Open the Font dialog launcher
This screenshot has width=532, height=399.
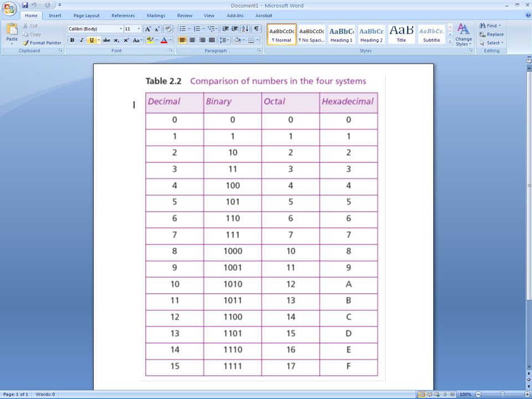[x=171, y=50]
